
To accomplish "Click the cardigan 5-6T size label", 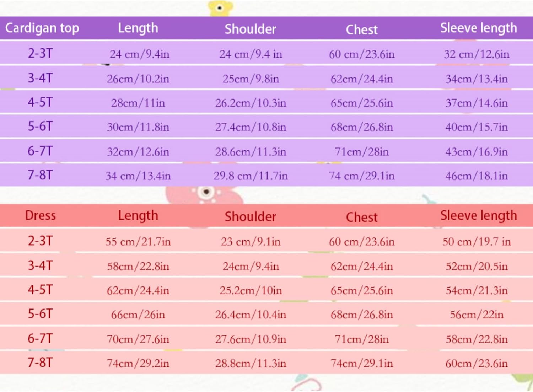I will 40,126.
